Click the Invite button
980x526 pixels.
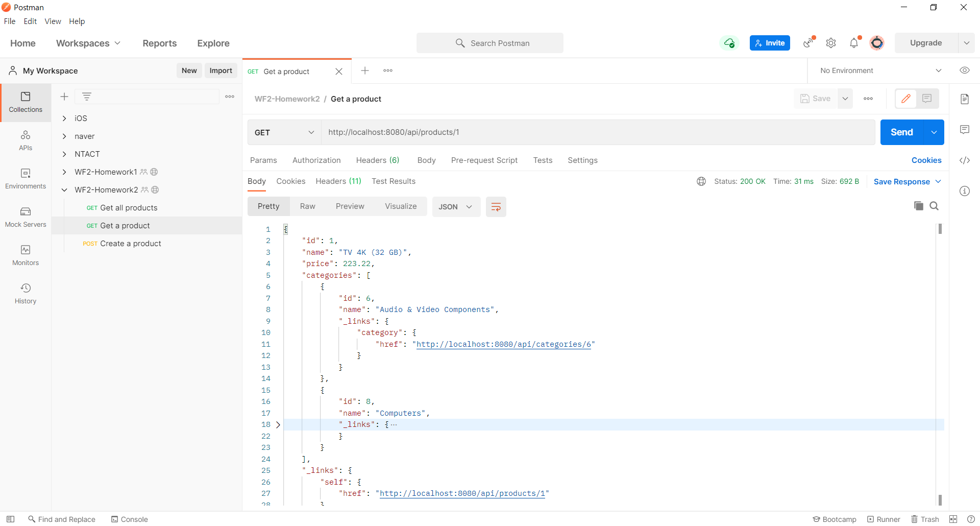(x=770, y=43)
